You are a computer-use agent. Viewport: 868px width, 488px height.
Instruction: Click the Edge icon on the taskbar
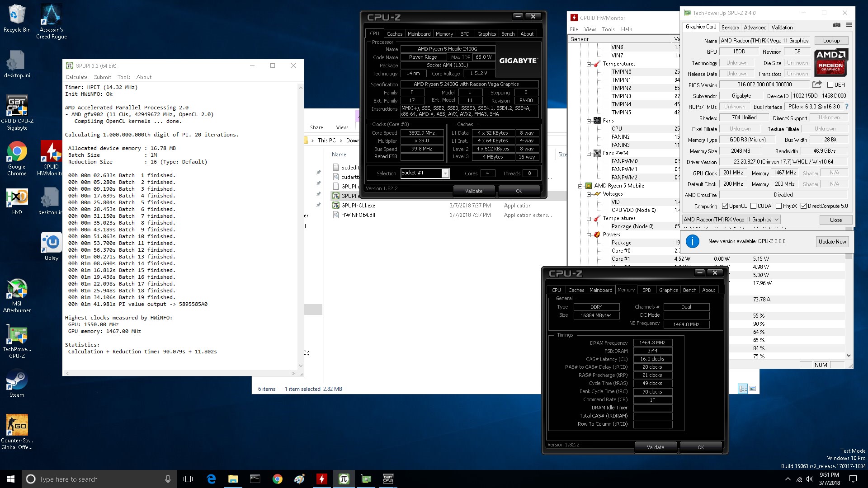pyautogui.click(x=211, y=479)
